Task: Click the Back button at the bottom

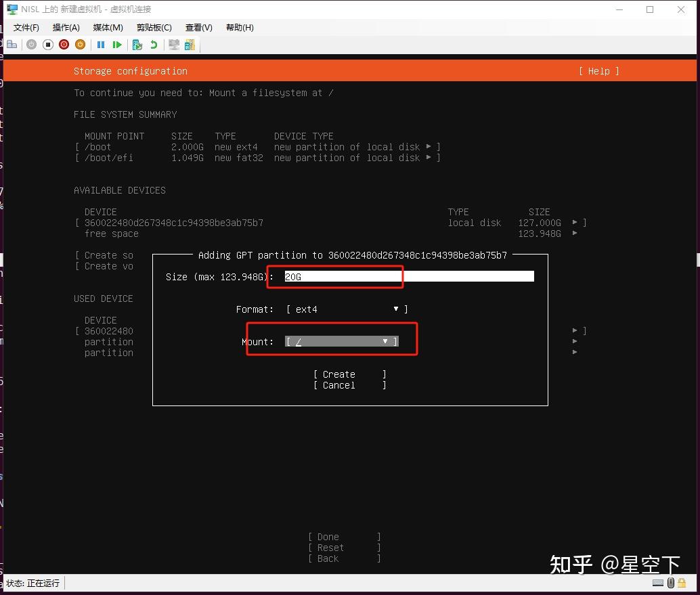Action: coord(344,558)
